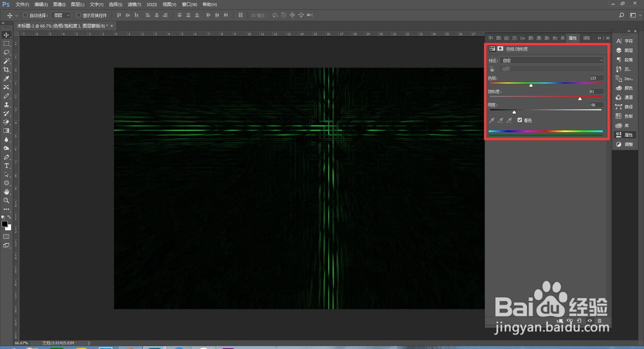Screen dimensions: 644x349
Task: Click the reset adjustment icon in Properties
Action: coord(579,321)
